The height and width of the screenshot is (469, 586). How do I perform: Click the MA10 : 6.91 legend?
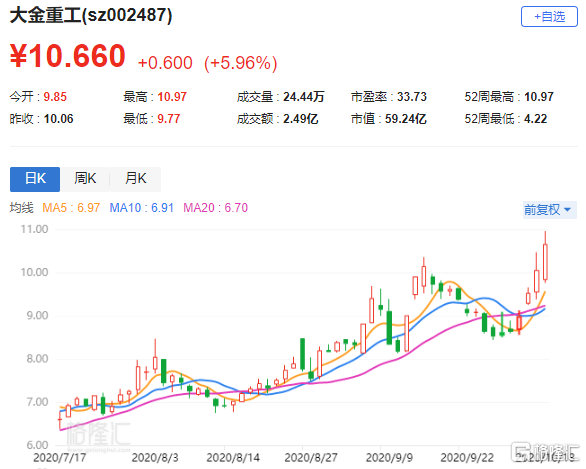pos(142,208)
